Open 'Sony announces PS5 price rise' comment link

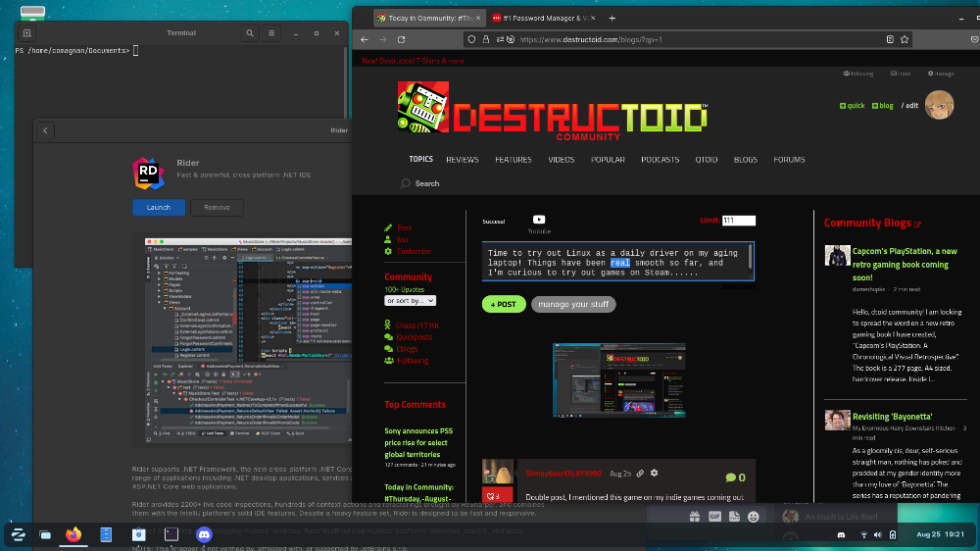tap(418, 442)
